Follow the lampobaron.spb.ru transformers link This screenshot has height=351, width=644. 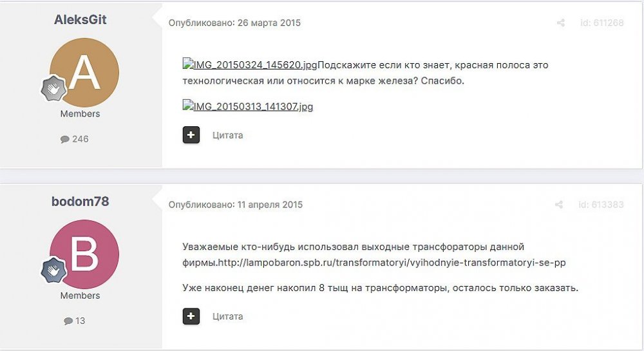pos(392,263)
